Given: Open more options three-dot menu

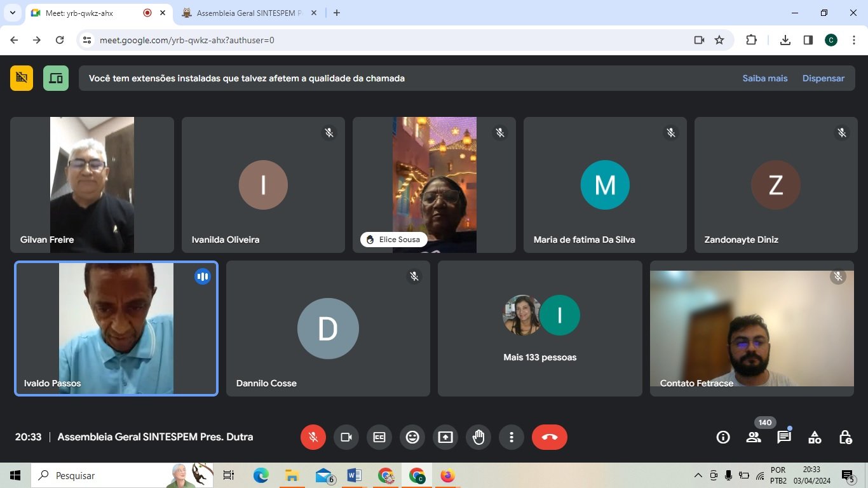Looking at the screenshot, I should 512,437.
